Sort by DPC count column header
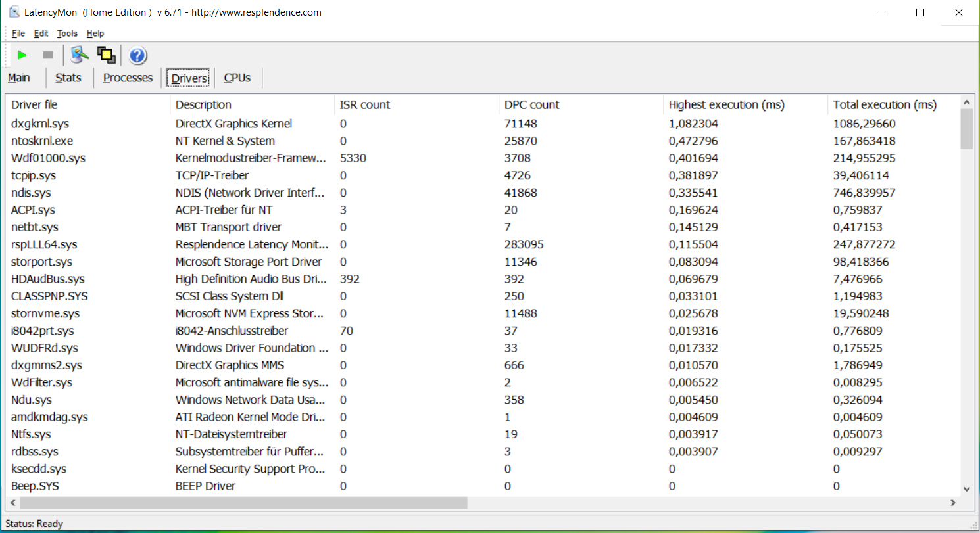 point(581,104)
